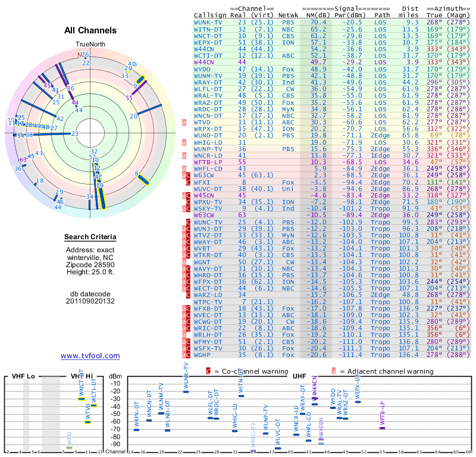Click the purple WFTB-LP callsign in the table
476x457 pixels.
208,162
